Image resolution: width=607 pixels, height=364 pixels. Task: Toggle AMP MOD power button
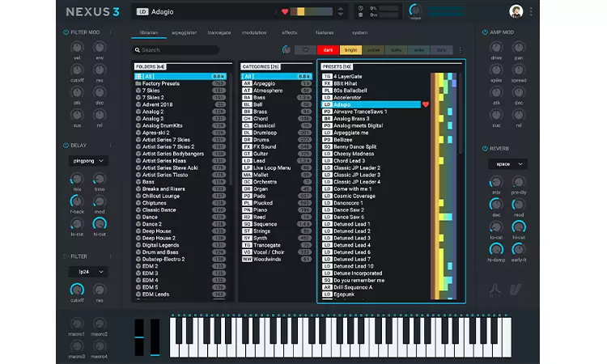pyautogui.click(x=485, y=32)
